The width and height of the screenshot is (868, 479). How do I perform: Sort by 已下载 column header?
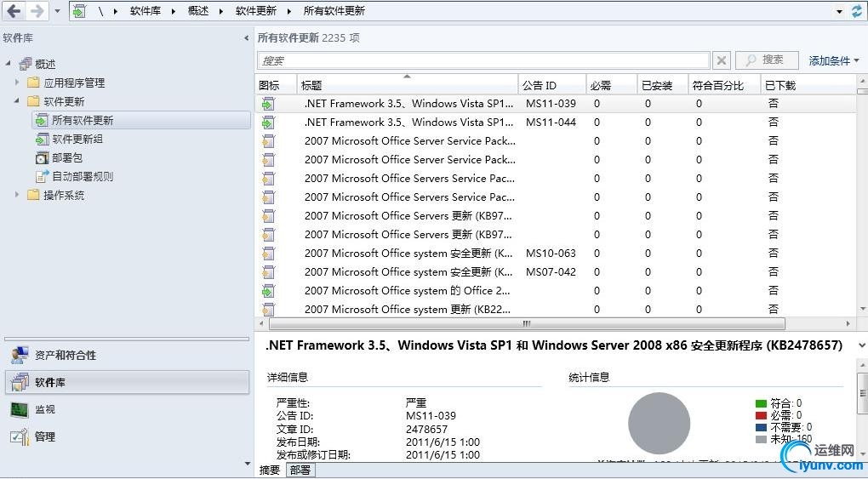808,85
